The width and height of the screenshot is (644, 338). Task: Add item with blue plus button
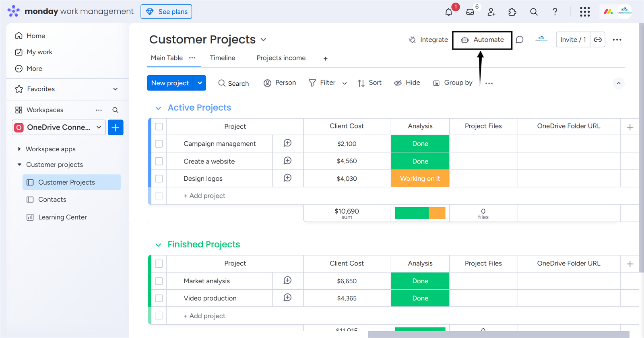[116, 128]
